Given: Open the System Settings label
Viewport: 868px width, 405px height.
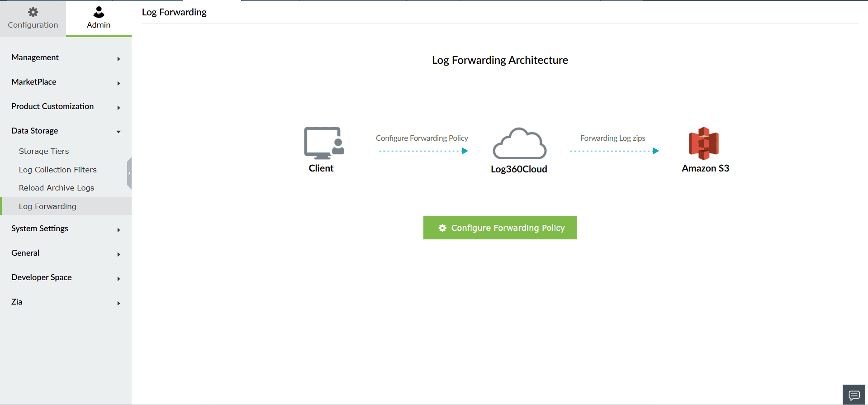Looking at the screenshot, I should click(x=40, y=229).
